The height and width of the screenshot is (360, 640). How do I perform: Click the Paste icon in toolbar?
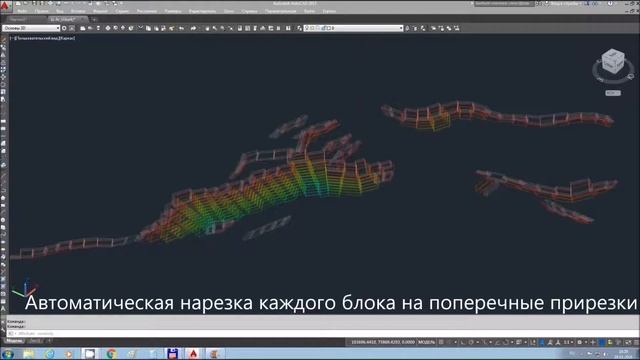[156, 28]
